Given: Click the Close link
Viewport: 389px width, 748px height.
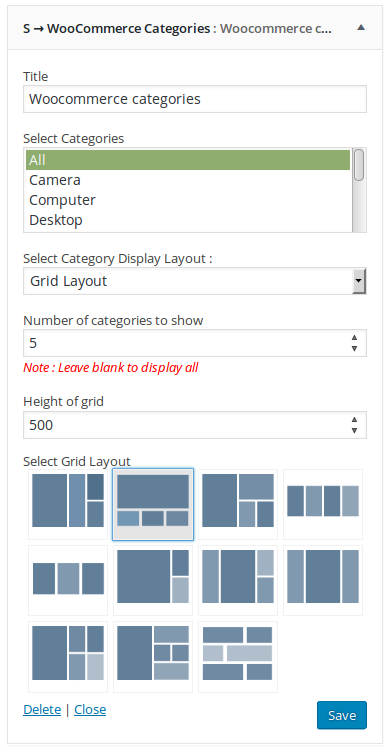Looking at the screenshot, I should click(90, 710).
